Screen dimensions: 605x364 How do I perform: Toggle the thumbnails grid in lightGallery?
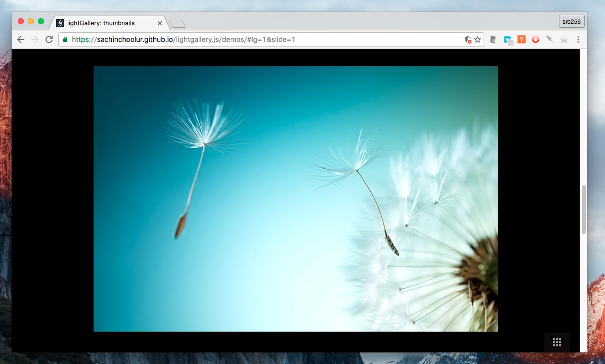556,342
